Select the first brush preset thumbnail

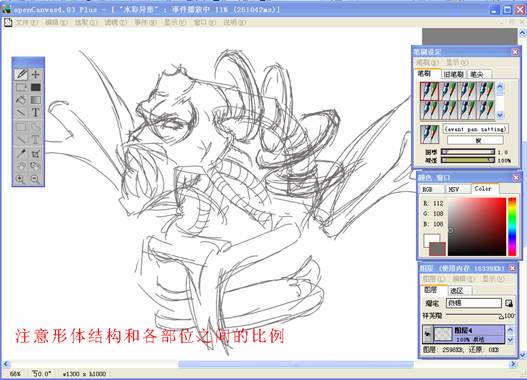[x=429, y=91]
